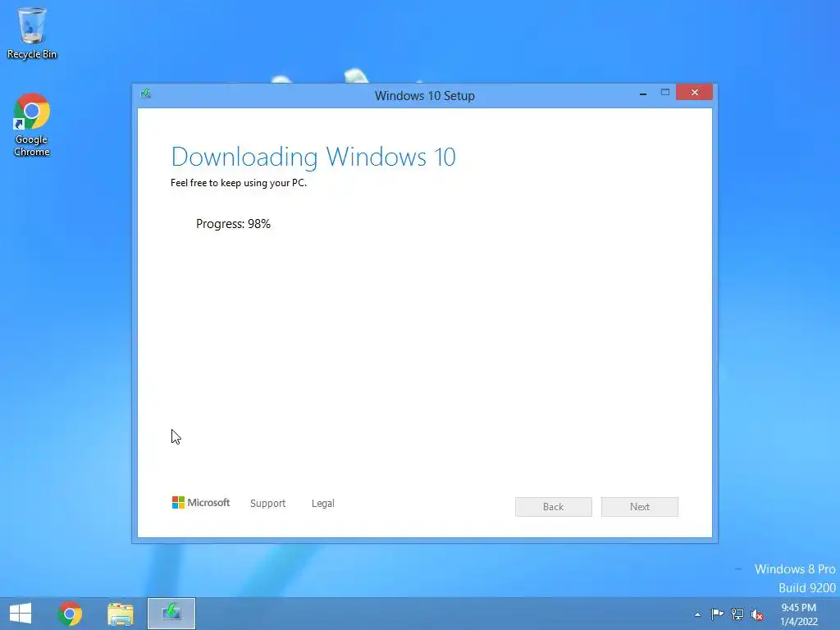The width and height of the screenshot is (840, 630).
Task: Click the Microsoft logo in the setup window
Action: [x=200, y=503]
